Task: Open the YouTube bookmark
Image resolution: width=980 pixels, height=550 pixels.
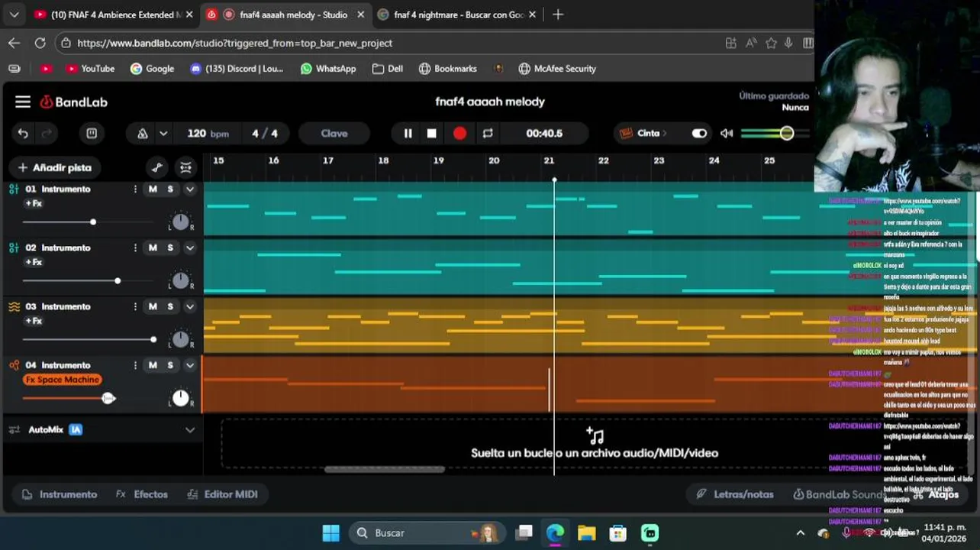Action: click(89, 69)
